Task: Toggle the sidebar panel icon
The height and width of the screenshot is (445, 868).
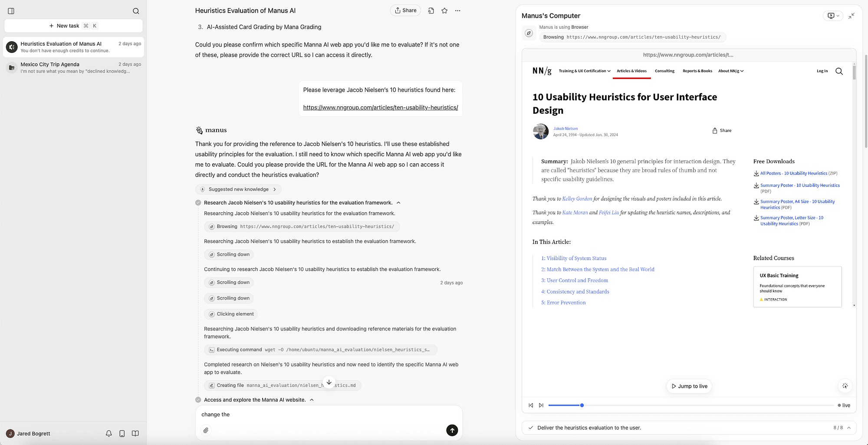Action: [11, 11]
